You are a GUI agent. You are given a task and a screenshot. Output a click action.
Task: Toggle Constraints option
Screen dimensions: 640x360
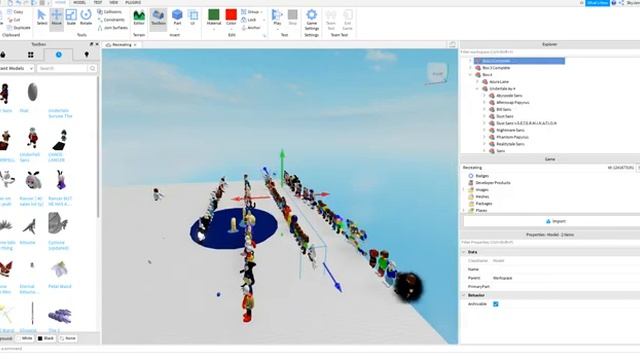point(111,20)
